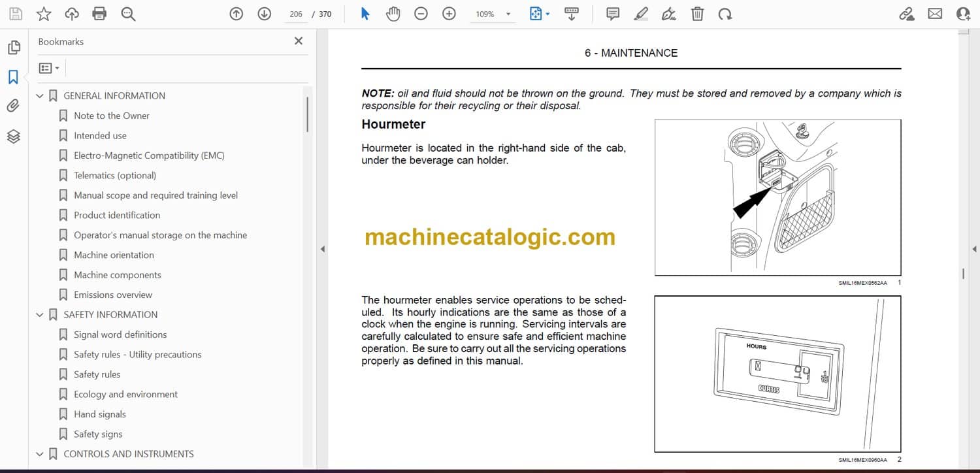This screenshot has height=473, width=980.
Task: Jump to Hand signals bookmark
Action: tap(99, 414)
